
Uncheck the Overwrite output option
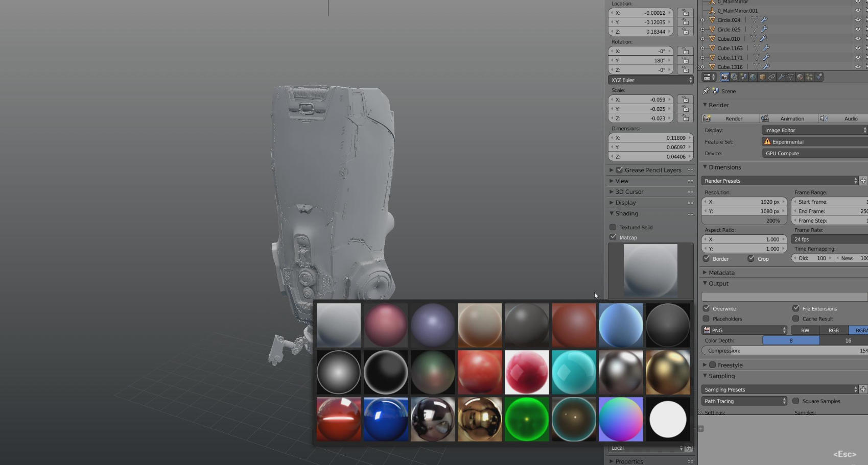pyautogui.click(x=707, y=308)
